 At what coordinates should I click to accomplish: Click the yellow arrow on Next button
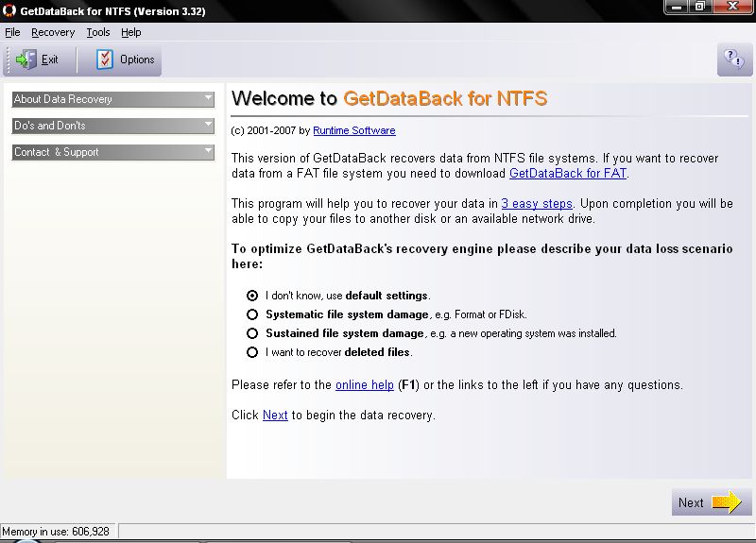click(727, 502)
